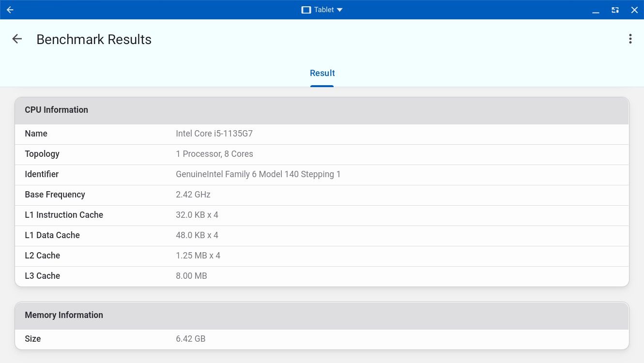Go back using the title bar arrow
This screenshot has width=644, height=363.
pyautogui.click(x=10, y=10)
